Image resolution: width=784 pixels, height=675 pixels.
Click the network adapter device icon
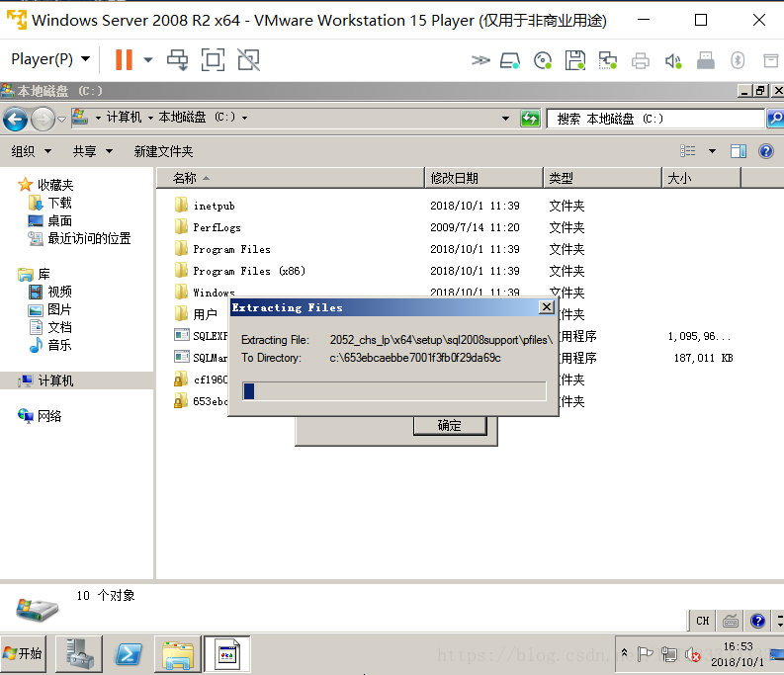[608, 61]
